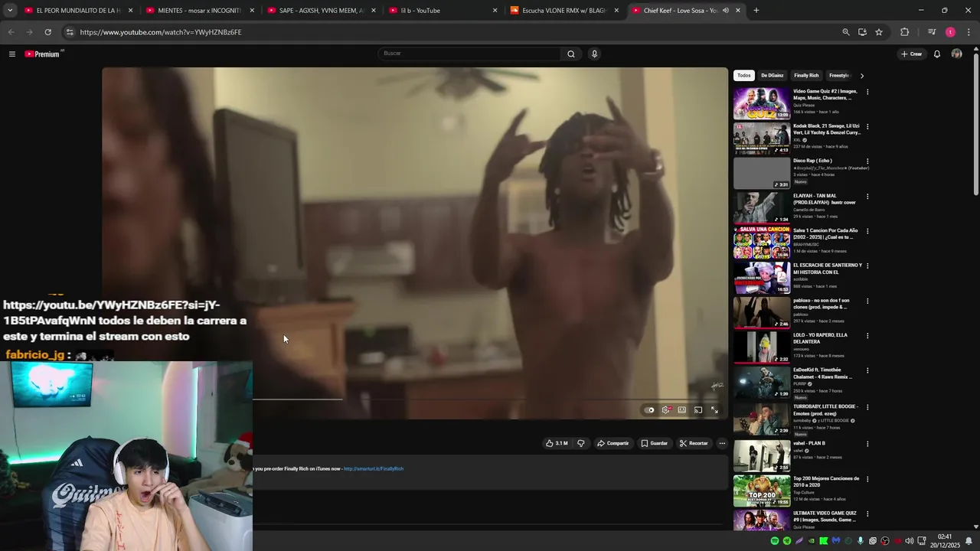Open Crear create menu
The height and width of the screenshot is (551, 980).
911,54
